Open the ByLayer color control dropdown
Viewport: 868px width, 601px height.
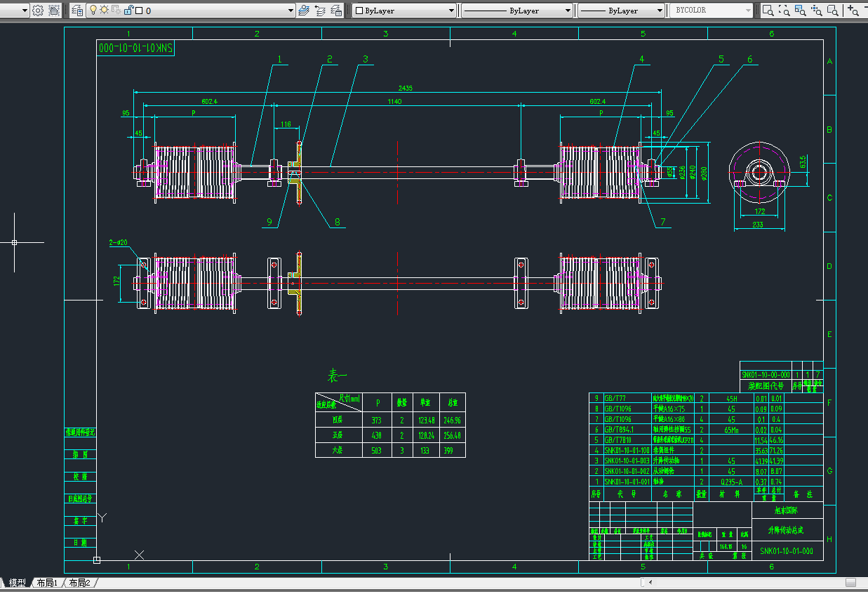pyautogui.click(x=404, y=11)
